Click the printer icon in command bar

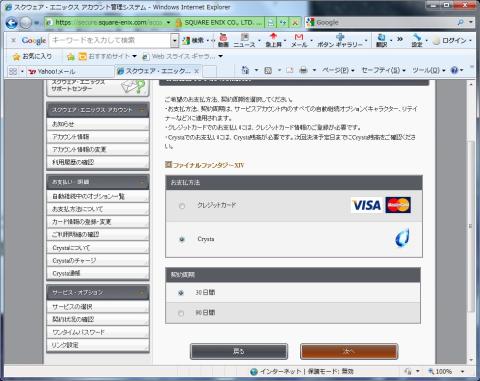303,70
